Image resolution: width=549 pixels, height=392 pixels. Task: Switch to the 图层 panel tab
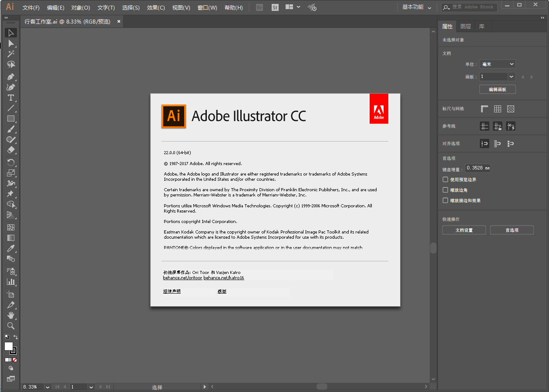coord(465,26)
